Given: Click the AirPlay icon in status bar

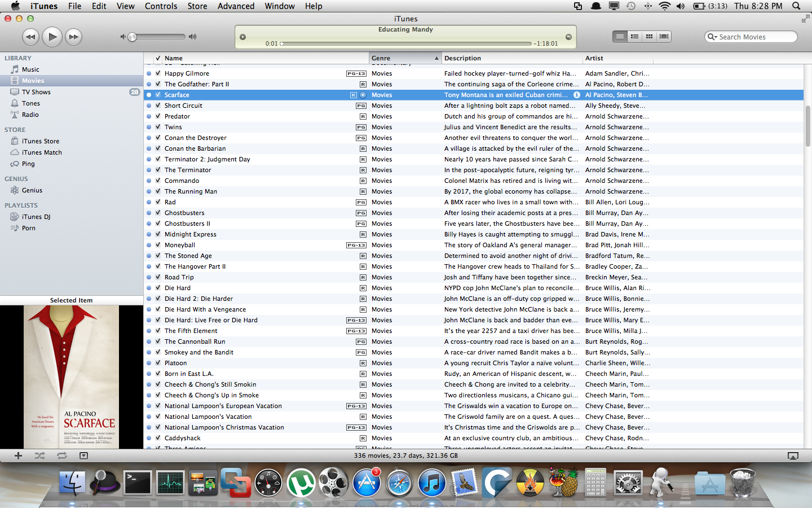Looking at the screenshot, I should [x=793, y=456].
